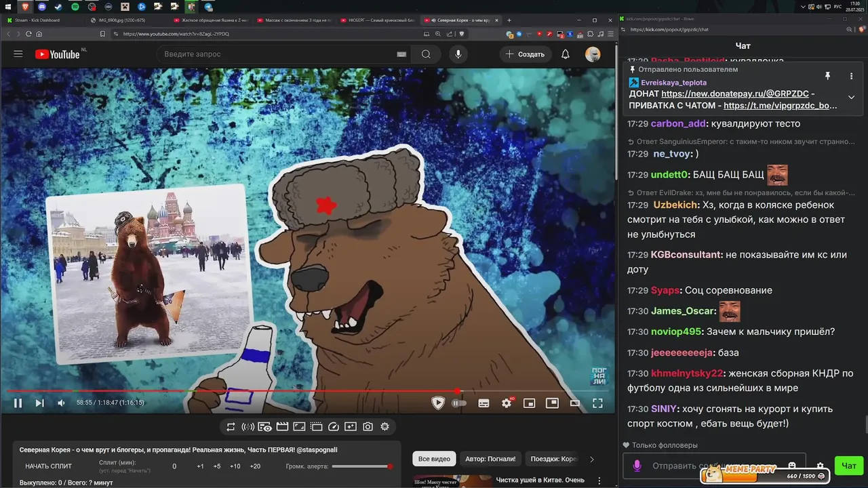This screenshot has height=488, width=868.
Task: Open the donatepay.ru link in pinned message
Action: pyautogui.click(x=736, y=94)
